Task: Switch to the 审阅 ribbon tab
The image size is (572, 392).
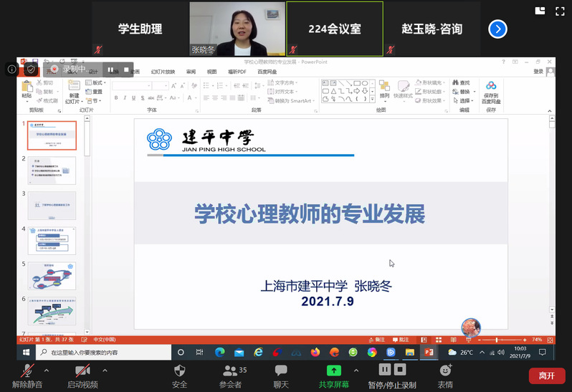Action: coord(191,72)
